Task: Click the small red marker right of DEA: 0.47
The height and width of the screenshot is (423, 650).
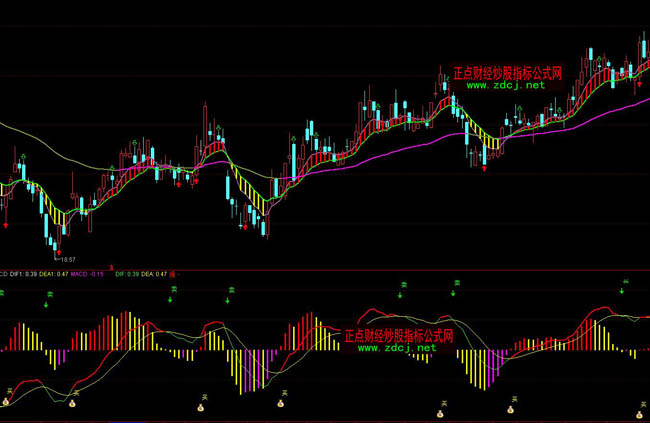Action: pyautogui.click(x=174, y=273)
